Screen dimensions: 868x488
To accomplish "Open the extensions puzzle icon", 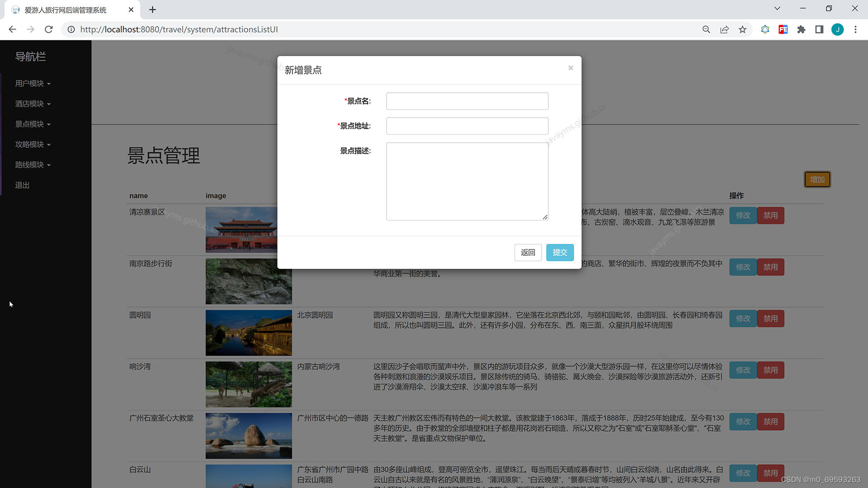I will [x=801, y=29].
